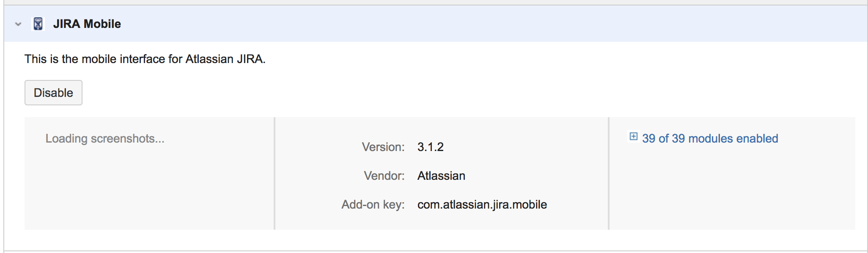
Task: Click the Atlassian vendor name
Action: 441,176
